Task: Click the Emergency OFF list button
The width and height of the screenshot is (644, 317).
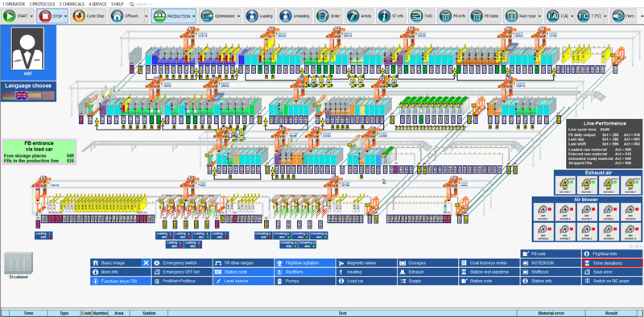Action: (x=182, y=272)
